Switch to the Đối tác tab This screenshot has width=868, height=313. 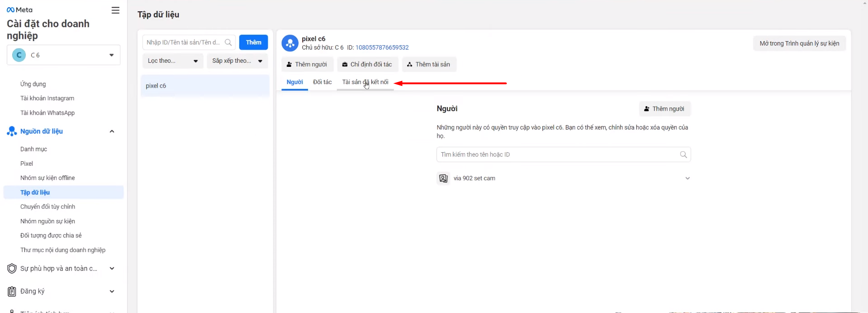point(322,82)
